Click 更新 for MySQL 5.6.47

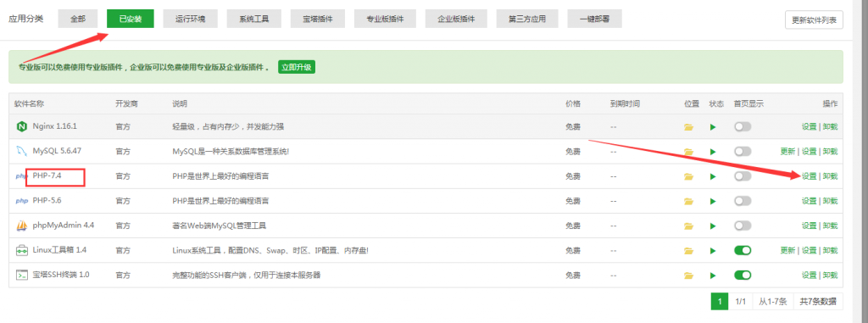coord(787,151)
